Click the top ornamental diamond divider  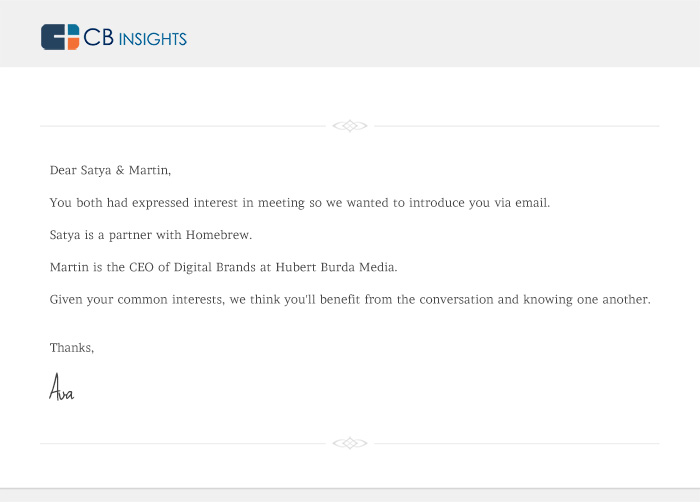click(x=350, y=126)
